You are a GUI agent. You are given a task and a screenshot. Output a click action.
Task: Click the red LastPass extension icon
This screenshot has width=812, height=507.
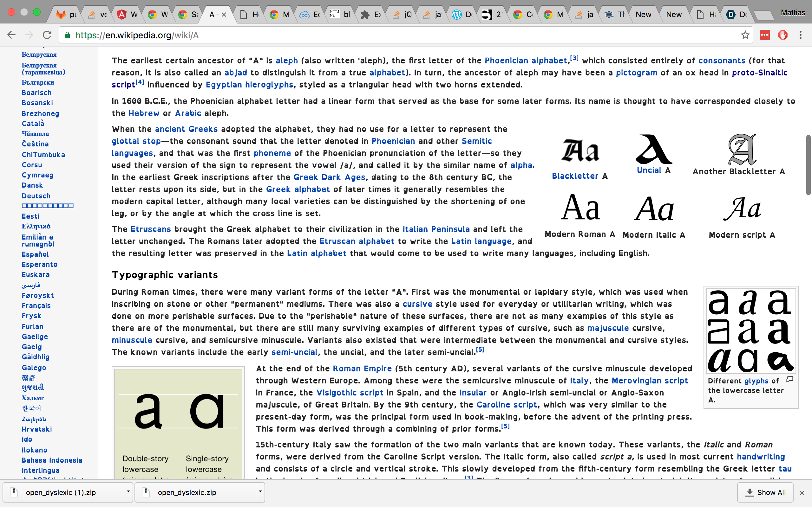pyautogui.click(x=765, y=35)
